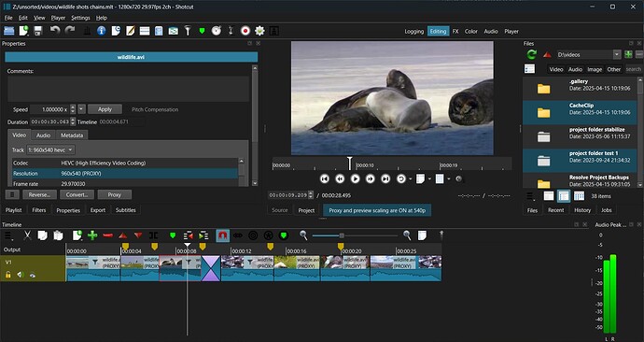Click the Paste icon in timeline toolbar
Screen dimensions: 644x342
(58, 235)
